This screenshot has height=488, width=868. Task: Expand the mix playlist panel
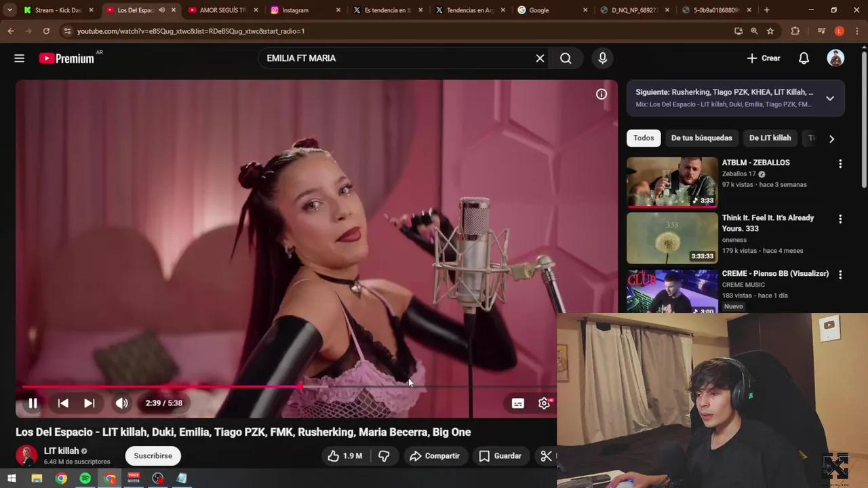tap(830, 98)
